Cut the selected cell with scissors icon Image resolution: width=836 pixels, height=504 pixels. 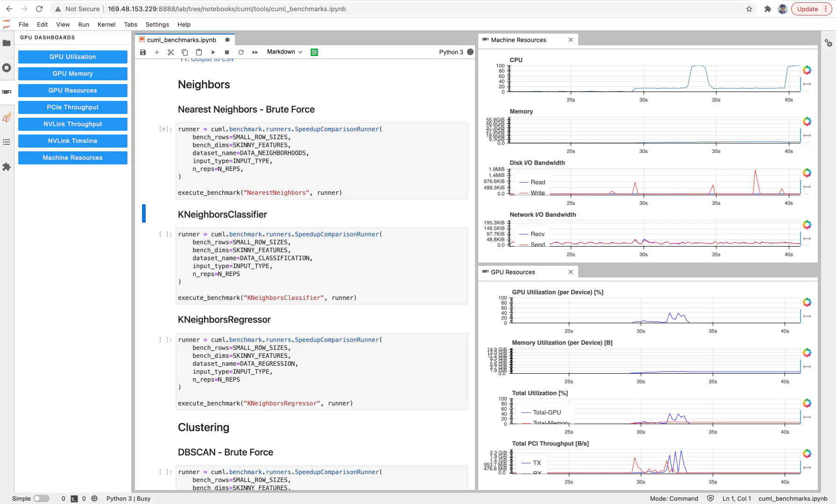pyautogui.click(x=171, y=52)
